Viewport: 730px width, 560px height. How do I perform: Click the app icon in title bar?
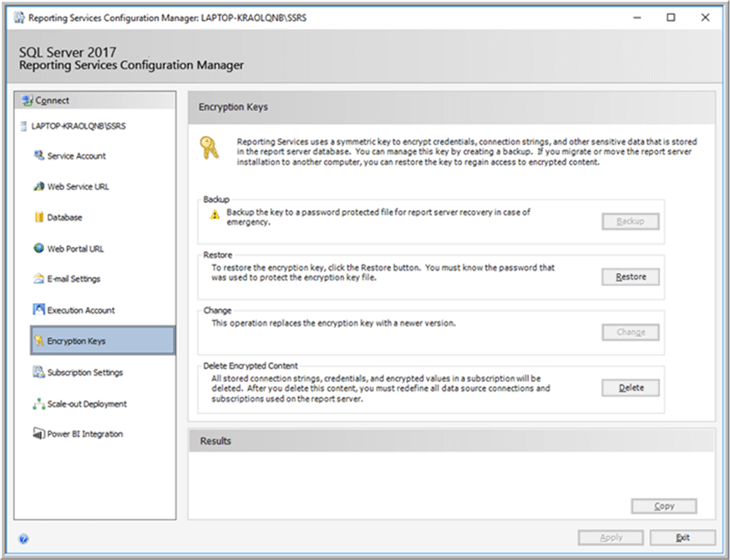point(19,18)
